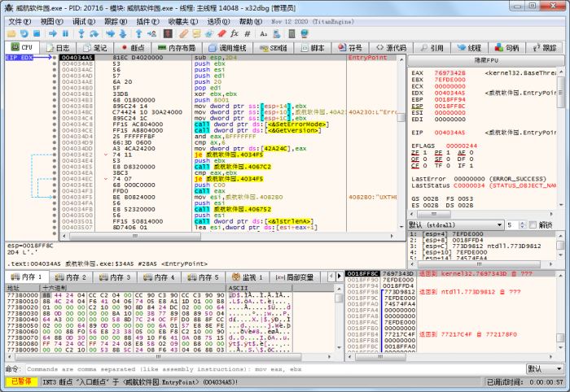The width and height of the screenshot is (570, 392).
Task: Open the 视图 (View) menu
Action: [x=51, y=22]
